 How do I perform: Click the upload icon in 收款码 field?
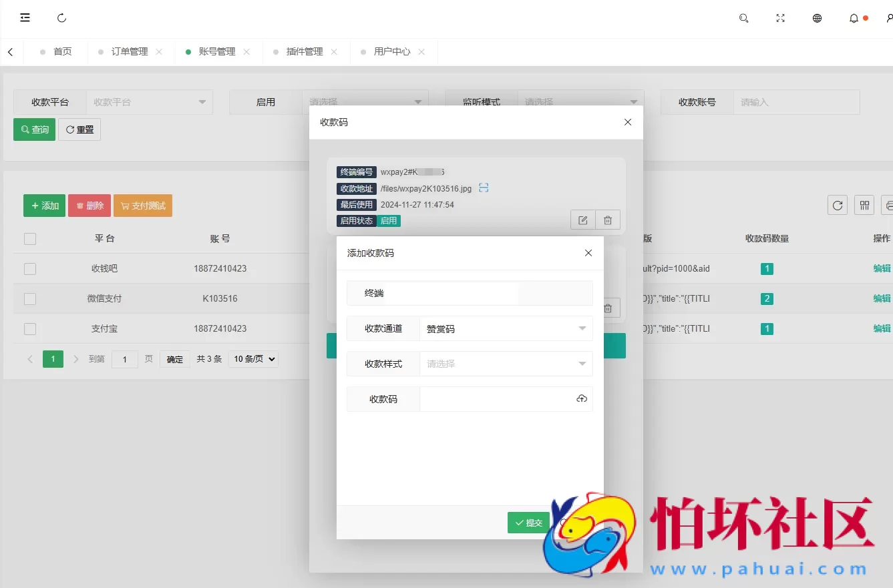pyautogui.click(x=581, y=398)
